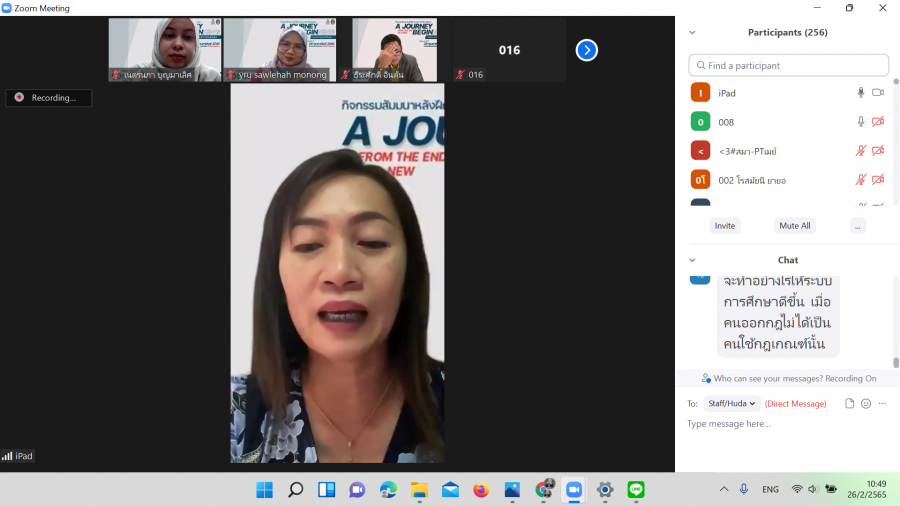The image size is (900, 506).
Task: Click the iPad signal strength icon
Action: coord(8,456)
